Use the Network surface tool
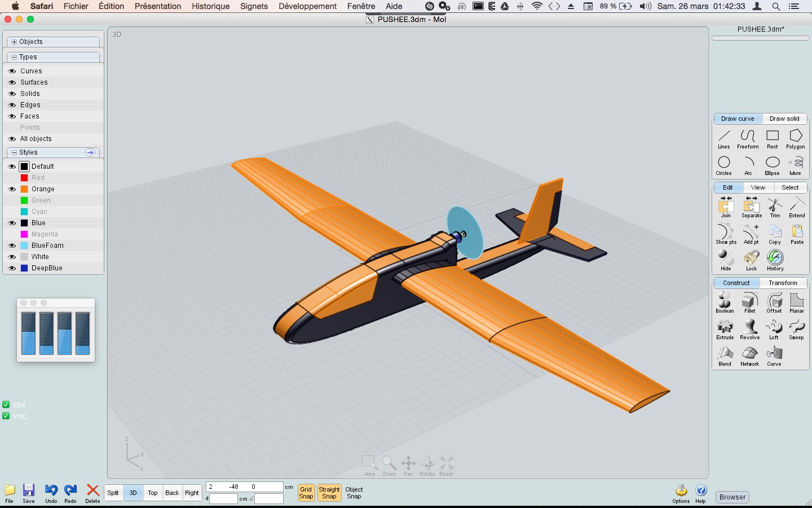812x508 pixels. 749,354
